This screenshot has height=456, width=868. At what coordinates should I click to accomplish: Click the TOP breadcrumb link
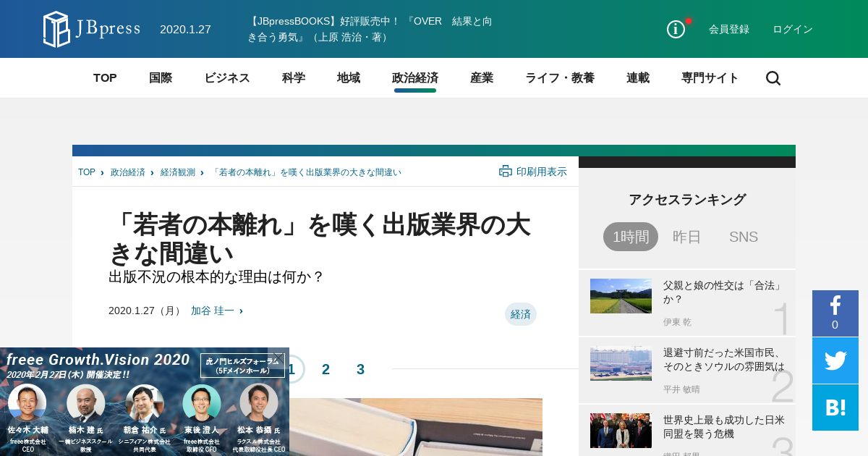coord(87,172)
